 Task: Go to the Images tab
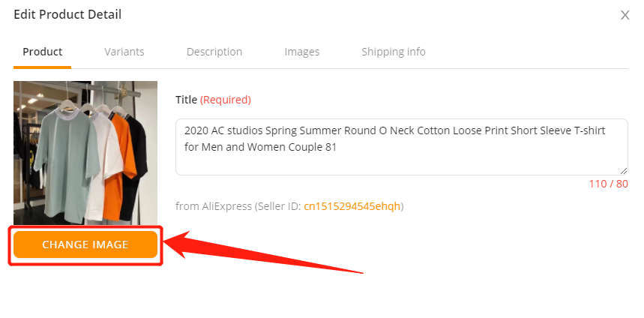(x=302, y=52)
